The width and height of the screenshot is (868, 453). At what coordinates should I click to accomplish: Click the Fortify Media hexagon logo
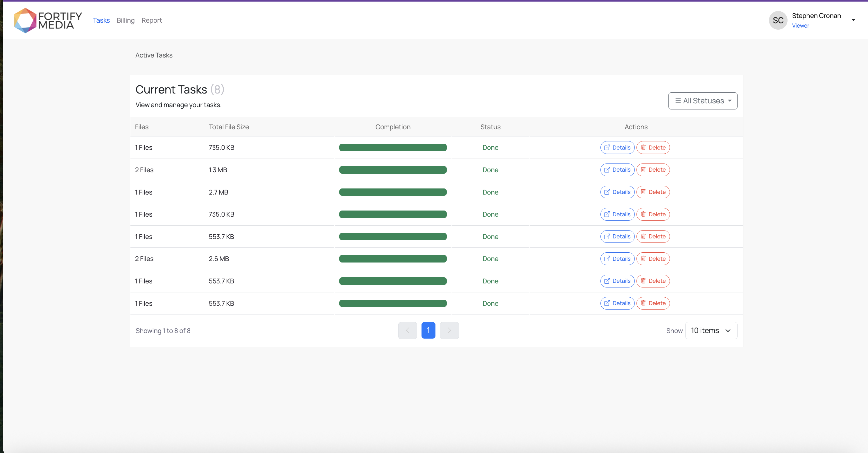[25, 21]
